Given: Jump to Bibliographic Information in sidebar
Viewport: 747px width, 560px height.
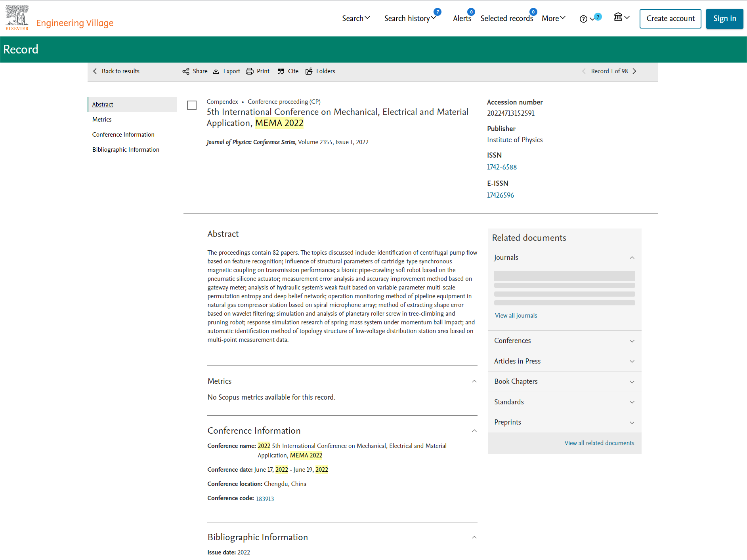Looking at the screenshot, I should tap(126, 150).
